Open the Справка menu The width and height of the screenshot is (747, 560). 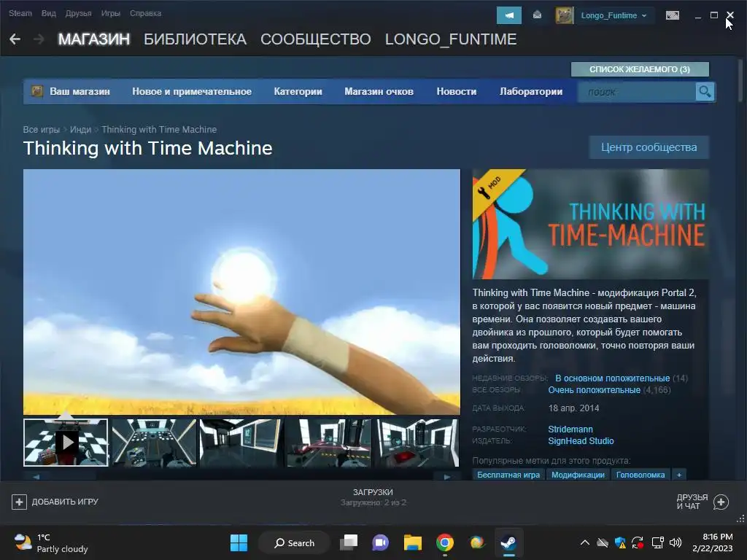coord(145,13)
